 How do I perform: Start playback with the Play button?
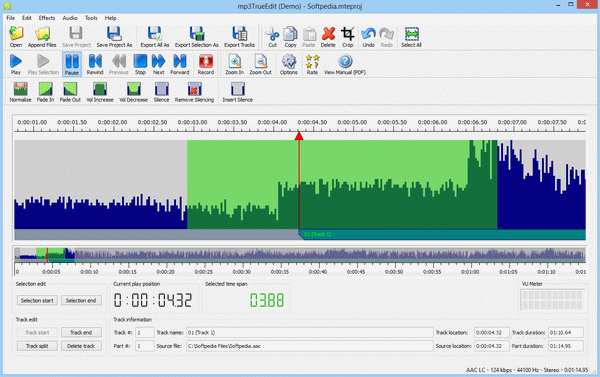16,64
